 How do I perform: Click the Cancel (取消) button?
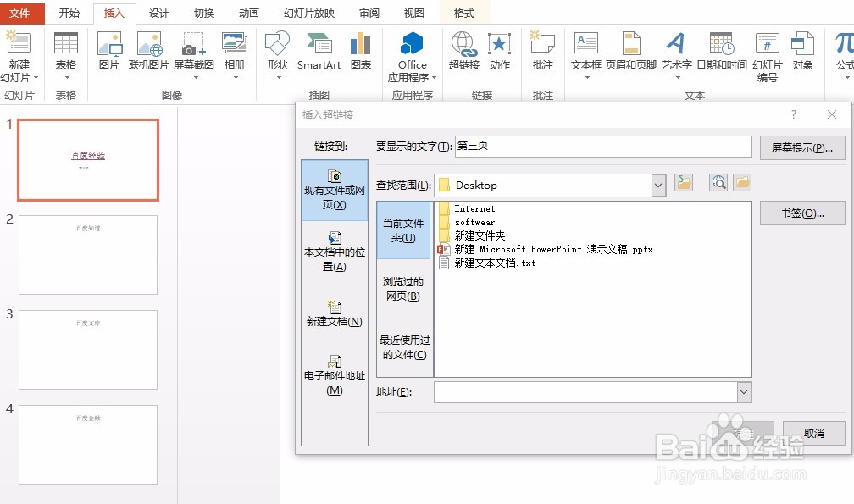813,433
